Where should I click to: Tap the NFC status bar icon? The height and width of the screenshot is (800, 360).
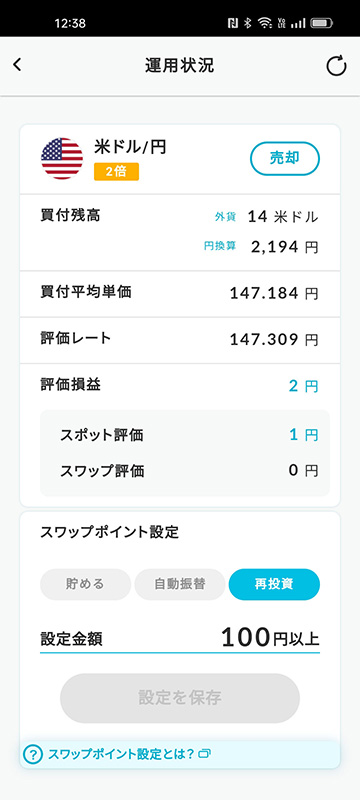[234, 22]
